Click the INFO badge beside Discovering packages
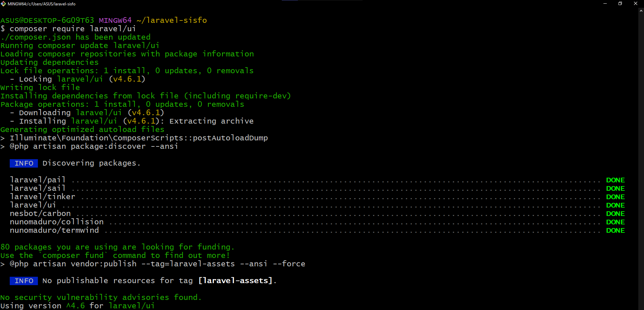The width and height of the screenshot is (644, 310). 23,163
